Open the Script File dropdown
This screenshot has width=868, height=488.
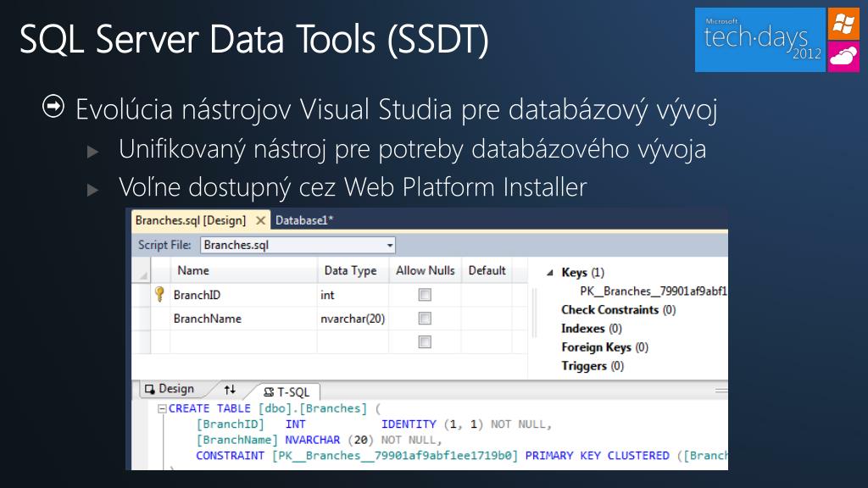point(390,245)
